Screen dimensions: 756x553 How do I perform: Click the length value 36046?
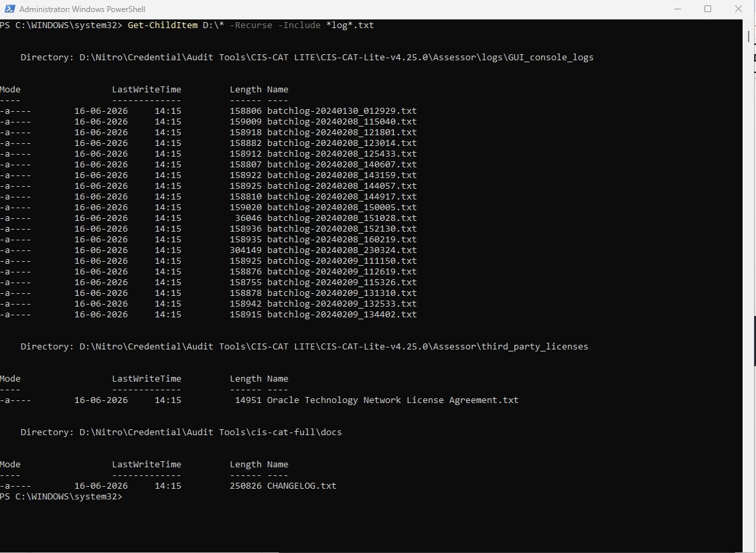pyautogui.click(x=248, y=218)
